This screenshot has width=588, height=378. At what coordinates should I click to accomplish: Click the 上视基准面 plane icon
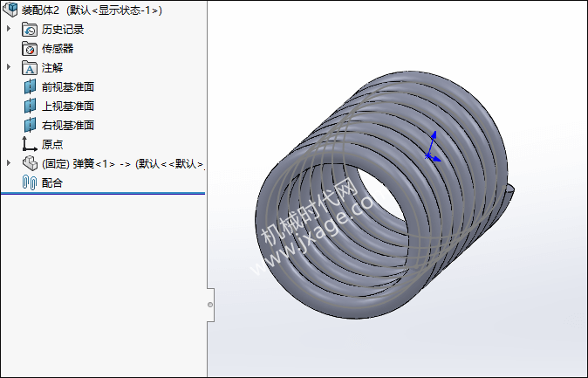(30, 106)
